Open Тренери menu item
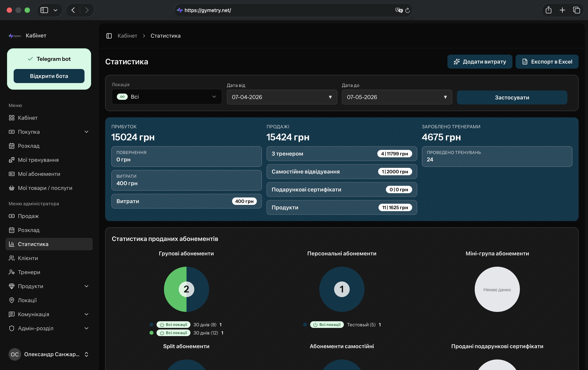 (x=49, y=272)
